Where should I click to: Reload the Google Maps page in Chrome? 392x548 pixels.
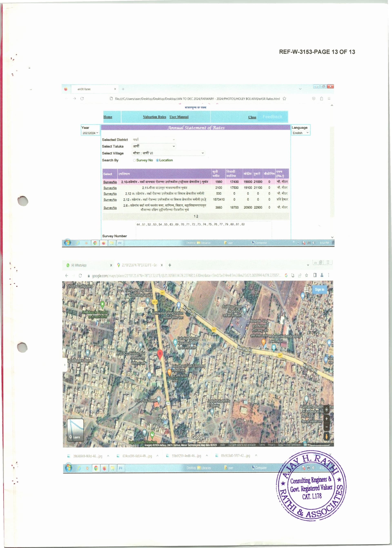point(80,275)
